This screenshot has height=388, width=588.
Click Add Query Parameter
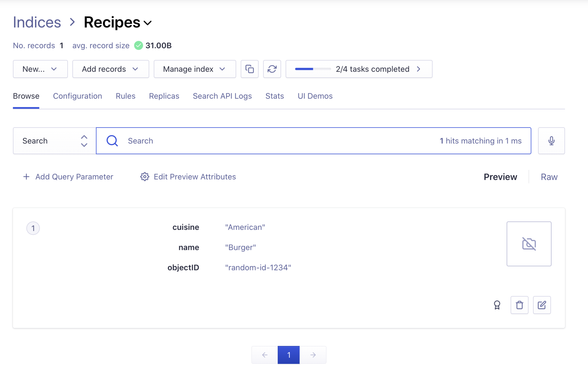click(68, 177)
